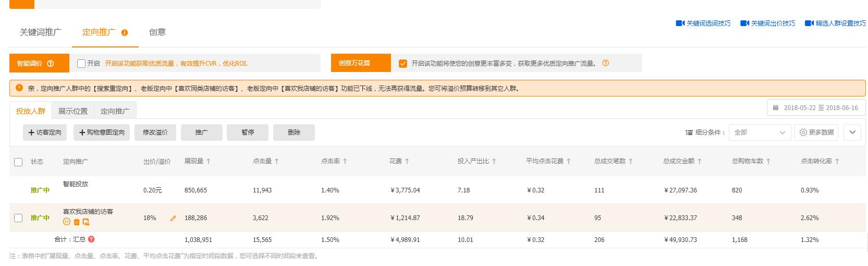Viewport: 868px width, 266px height.
Task: Click 暂停 button in toolbar
Action: [x=248, y=132]
